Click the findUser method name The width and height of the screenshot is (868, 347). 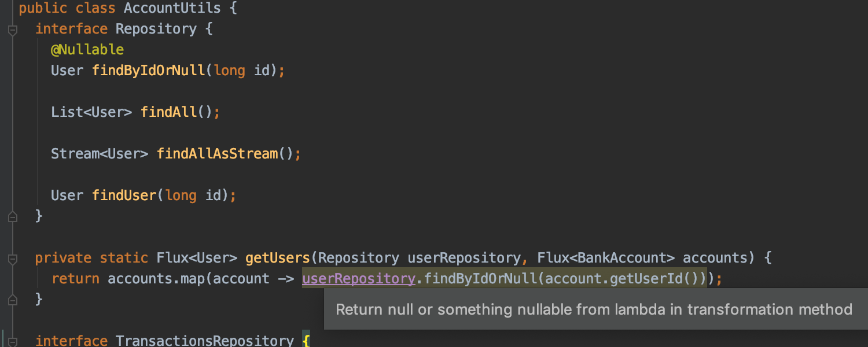pyautogui.click(x=124, y=195)
